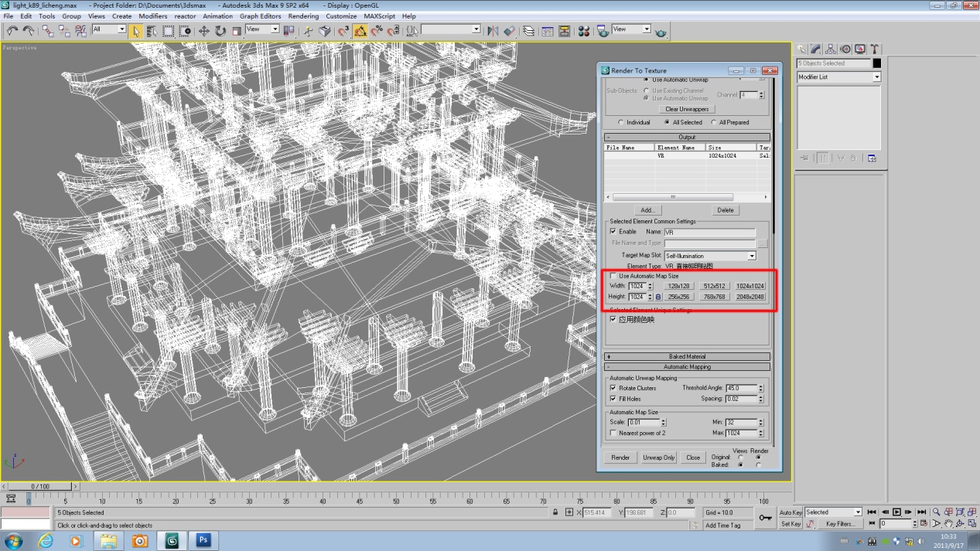Toggle the 应用颜色映 checkbox
This screenshot has width=980, height=551.
pos(613,319)
